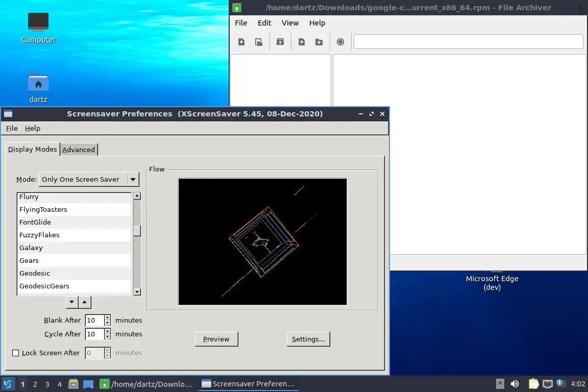
Task: Click the add file icon in File Archiver
Action: click(302, 42)
